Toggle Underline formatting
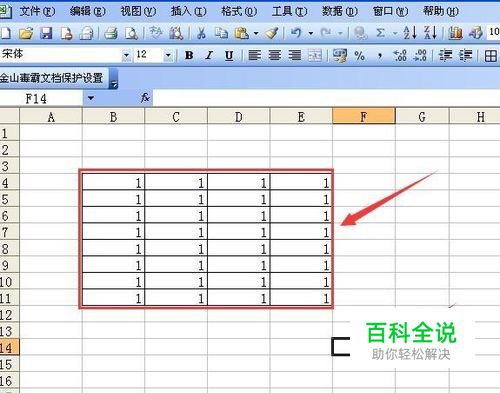This screenshot has width=500, height=393. click(x=229, y=55)
